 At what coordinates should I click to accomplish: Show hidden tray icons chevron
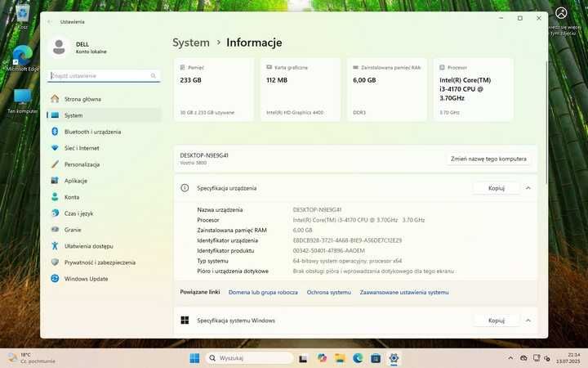510,358
